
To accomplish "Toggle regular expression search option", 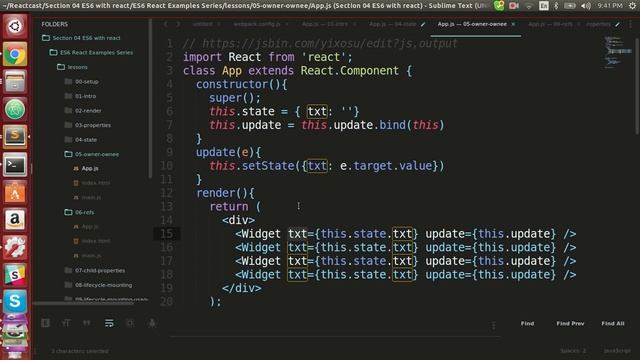I will [45, 323].
